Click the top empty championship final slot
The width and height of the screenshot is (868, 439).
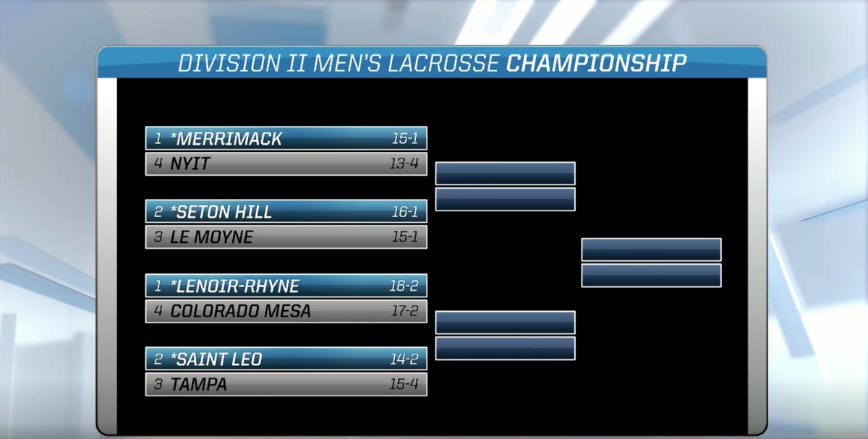click(x=651, y=250)
